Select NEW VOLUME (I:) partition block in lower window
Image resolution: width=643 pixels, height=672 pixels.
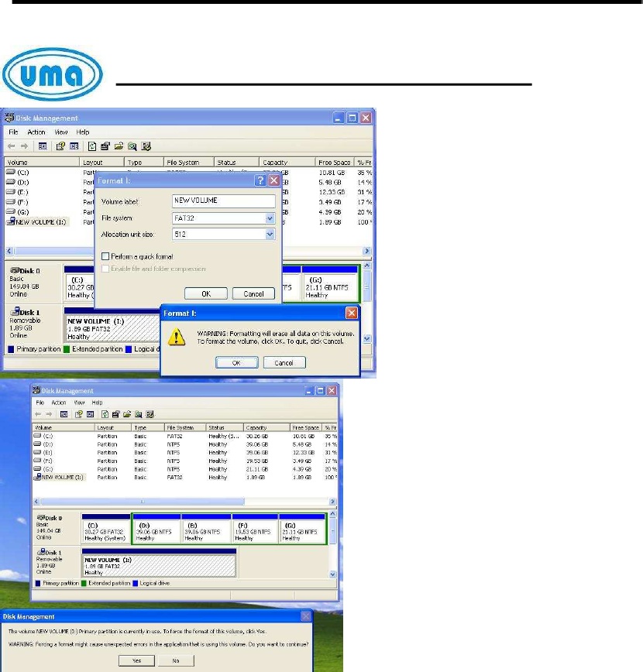click(159, 563)
